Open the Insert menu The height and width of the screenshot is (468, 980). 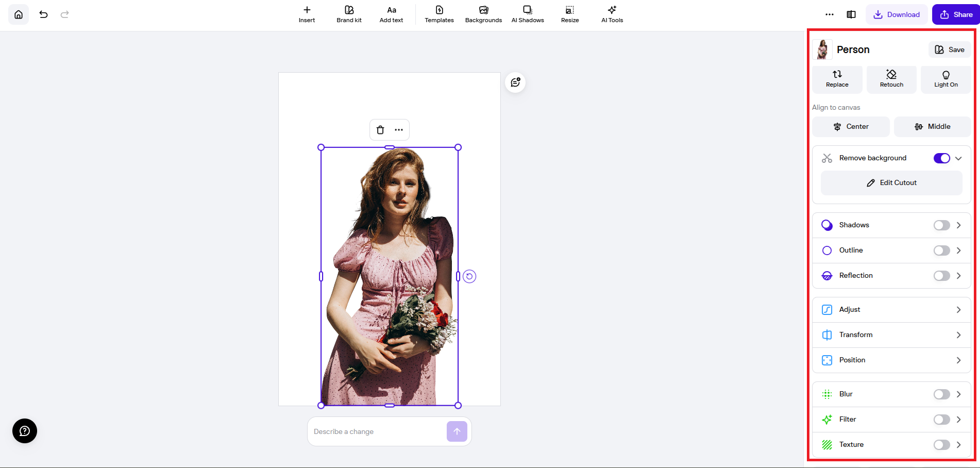[307, 14]
